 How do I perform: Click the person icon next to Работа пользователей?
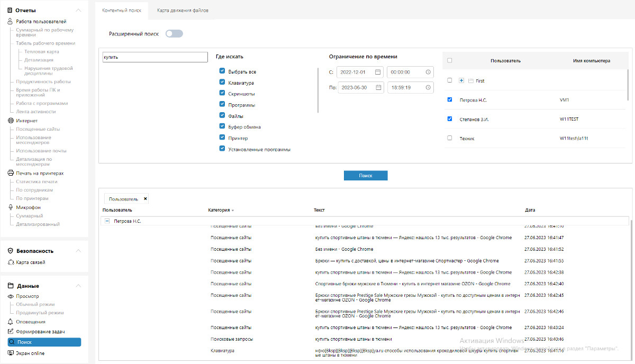click(10, 22)
